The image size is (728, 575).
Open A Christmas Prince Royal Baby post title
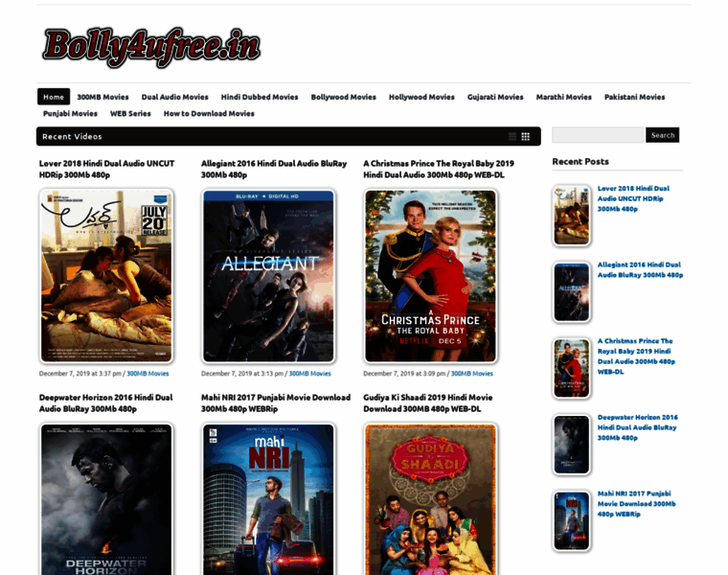[x=439, y=169]
